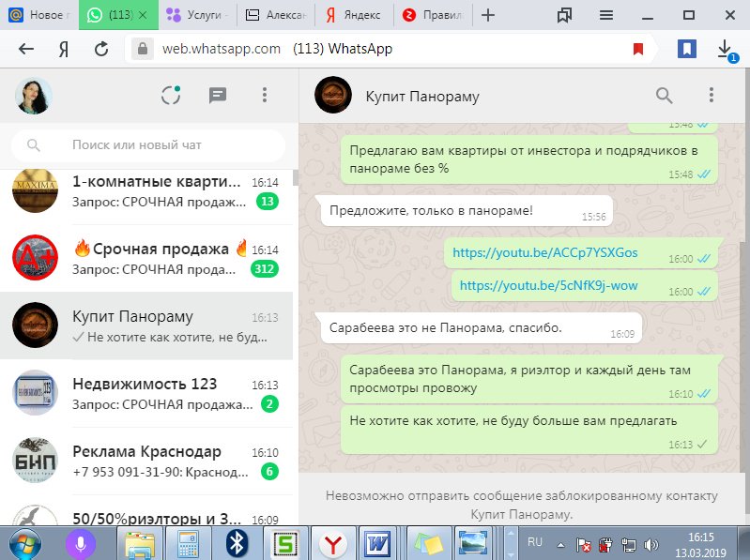750x560 pixels.
Task: Switch to Правила tab
Action: pyautogui.click(x=434, y=15)
